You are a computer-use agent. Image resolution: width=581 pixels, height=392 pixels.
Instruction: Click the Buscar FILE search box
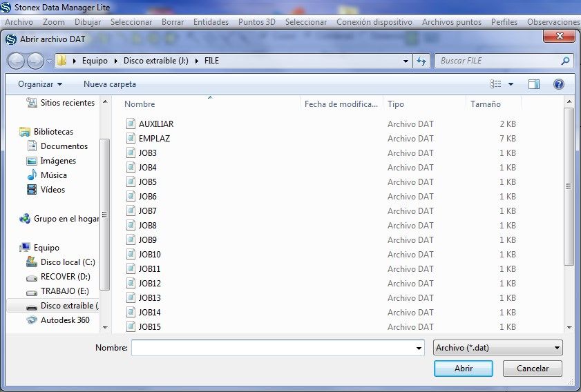click(504, 61)
